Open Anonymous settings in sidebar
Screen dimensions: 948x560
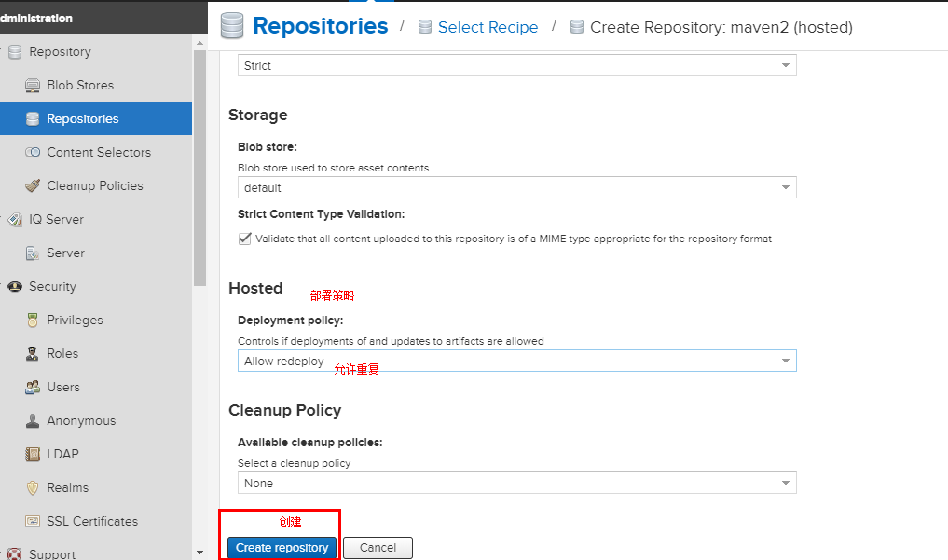click(x=81, y=421)
